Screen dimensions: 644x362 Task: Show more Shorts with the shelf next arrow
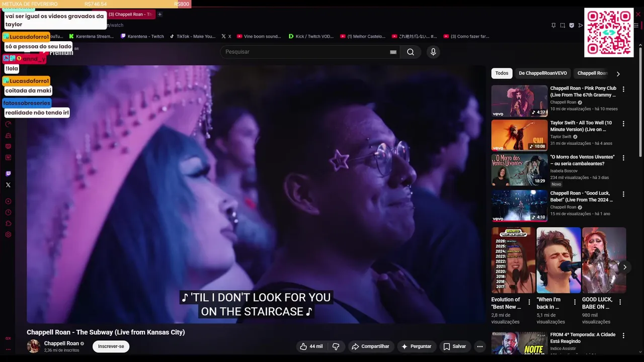[x=624, y=267]
